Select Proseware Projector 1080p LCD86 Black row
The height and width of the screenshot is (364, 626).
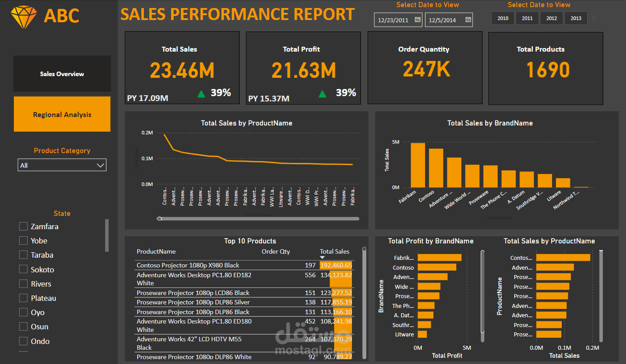[x=244, y=293]
